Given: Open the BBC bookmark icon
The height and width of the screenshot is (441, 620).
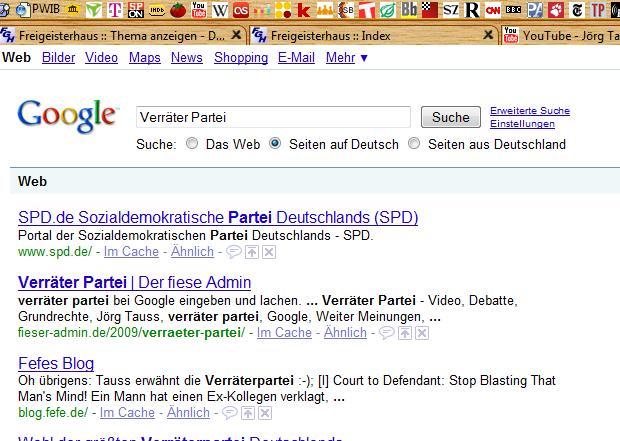Looking at the screenshot, I should click(x=514, y=10).
